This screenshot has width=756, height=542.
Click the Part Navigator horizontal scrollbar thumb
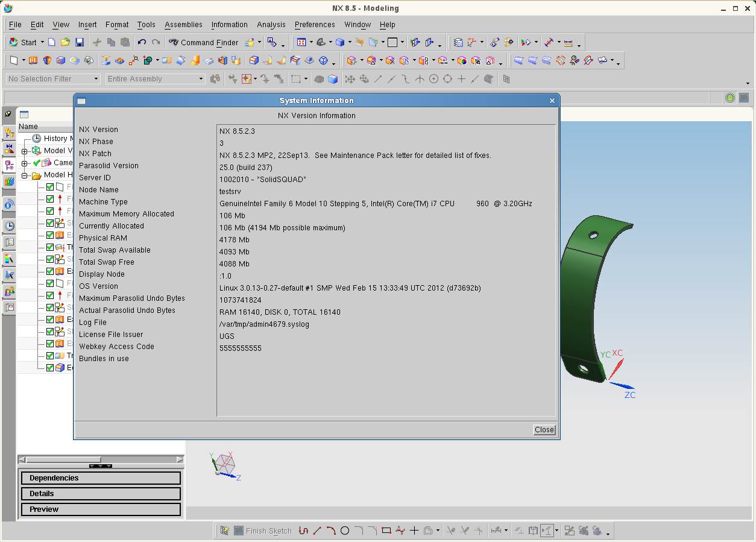(x=63, y=460)
